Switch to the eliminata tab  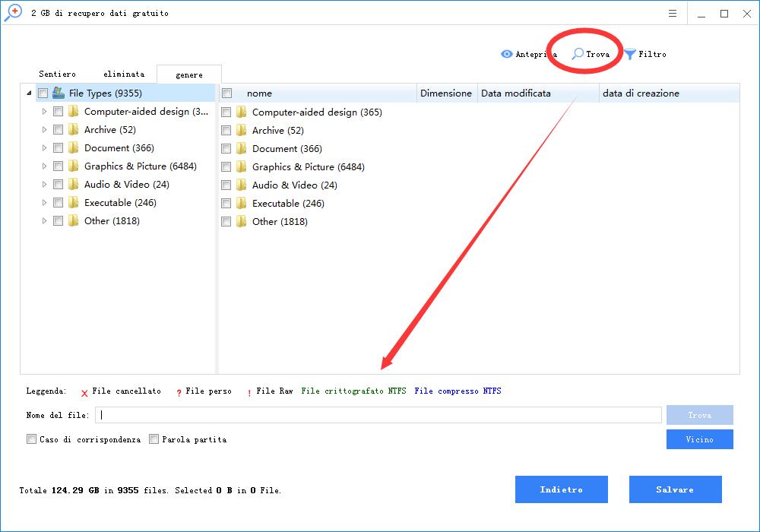tap(124, 74)
